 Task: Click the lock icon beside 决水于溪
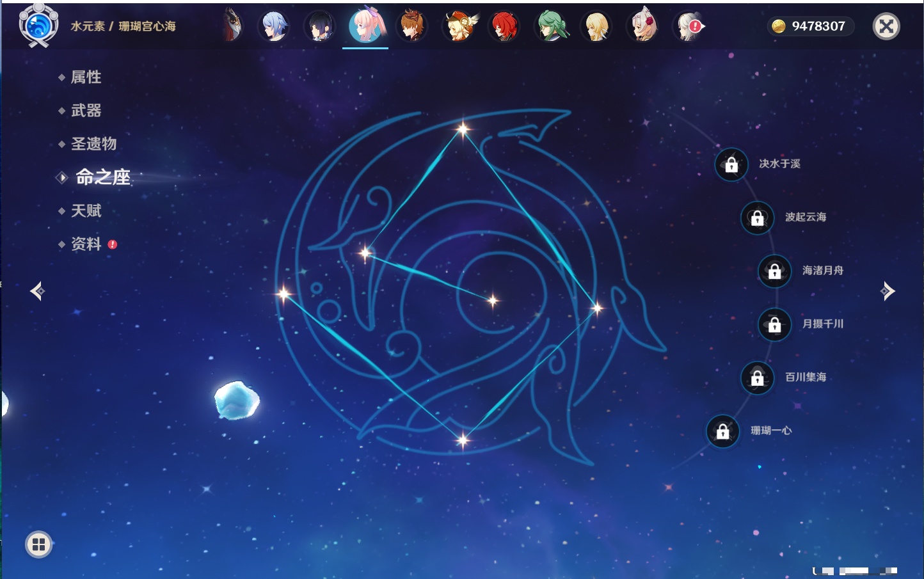pos(731,164)
